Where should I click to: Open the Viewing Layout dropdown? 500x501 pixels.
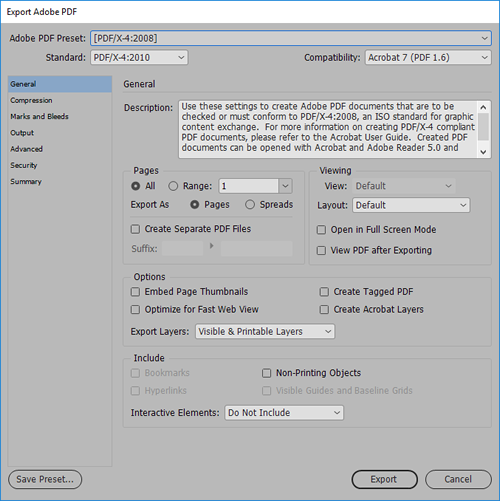coord(411,205)
